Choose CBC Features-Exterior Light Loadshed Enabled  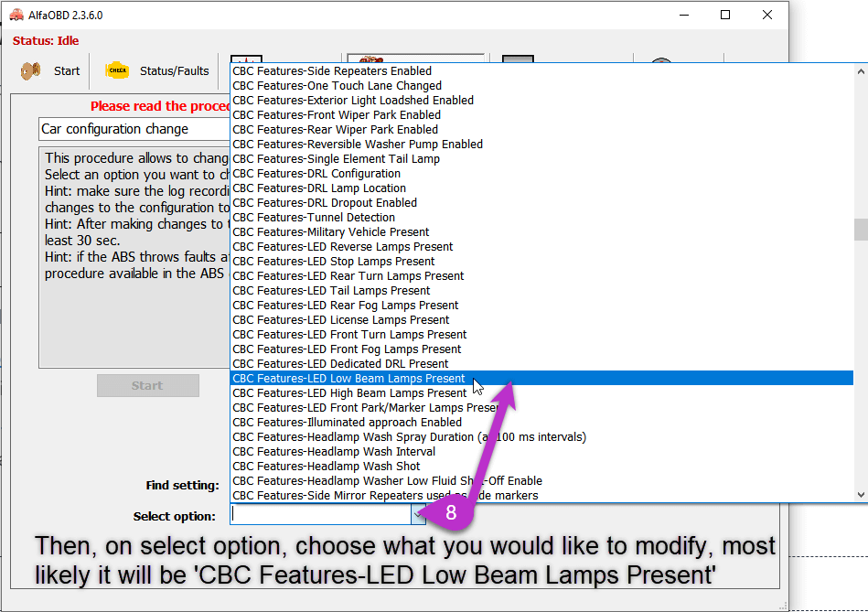click(541, 101)
